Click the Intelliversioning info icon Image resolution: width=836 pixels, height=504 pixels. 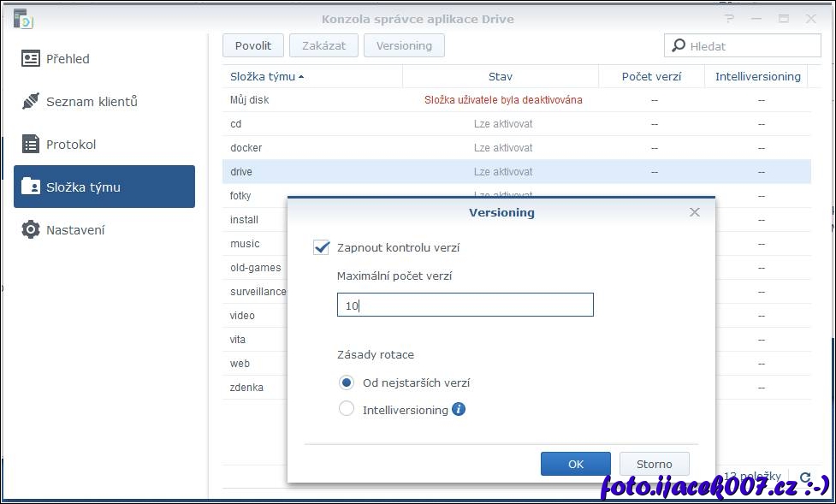click(x=459, y=409)
